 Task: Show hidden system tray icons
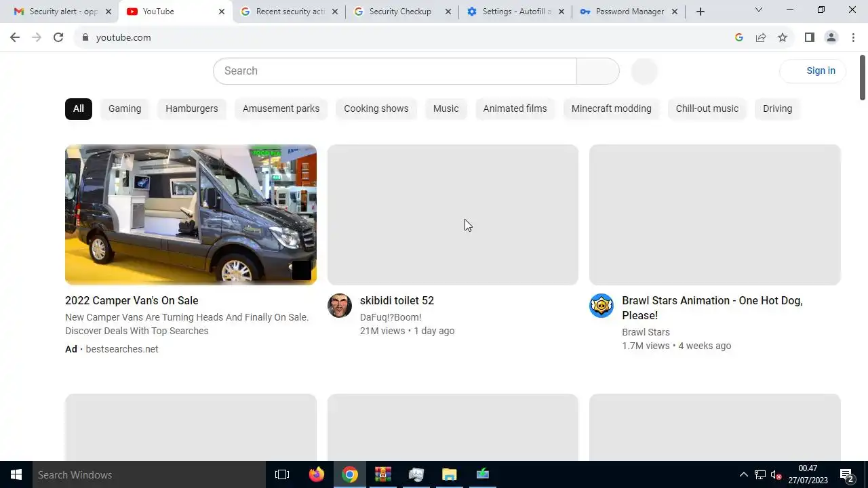tap(743, 474)
